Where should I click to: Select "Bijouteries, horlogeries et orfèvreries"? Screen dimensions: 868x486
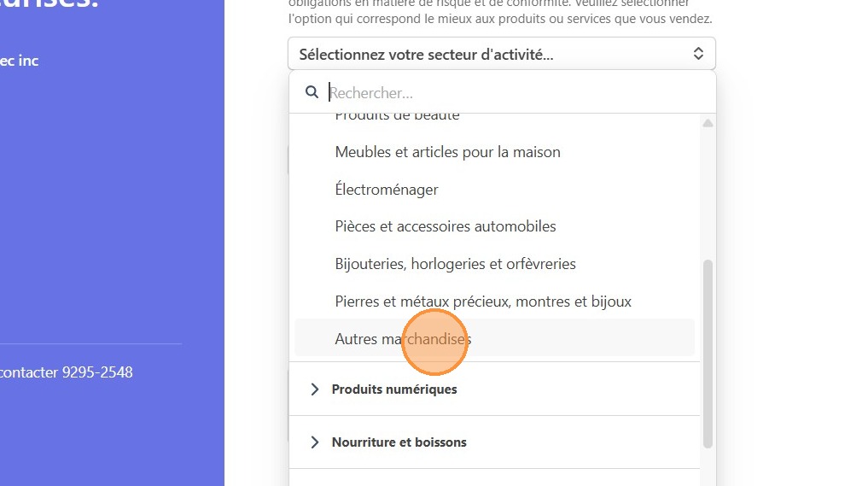tap(455, 264)
